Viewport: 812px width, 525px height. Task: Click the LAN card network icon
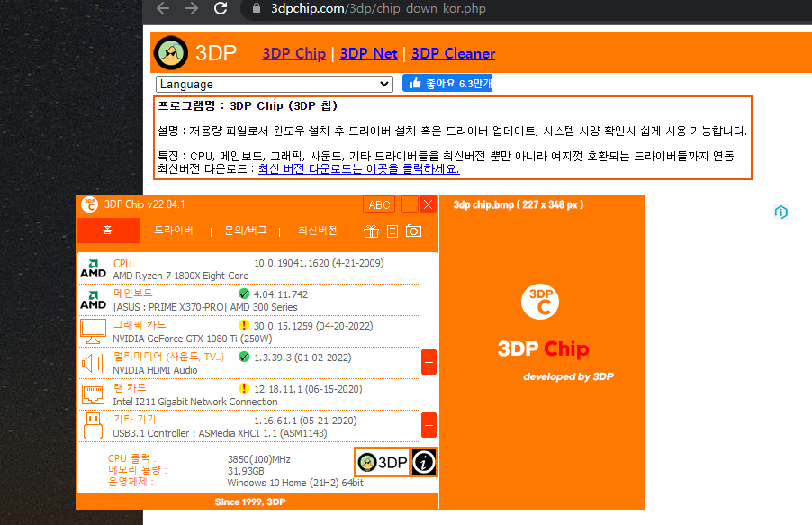coord(94,395)
